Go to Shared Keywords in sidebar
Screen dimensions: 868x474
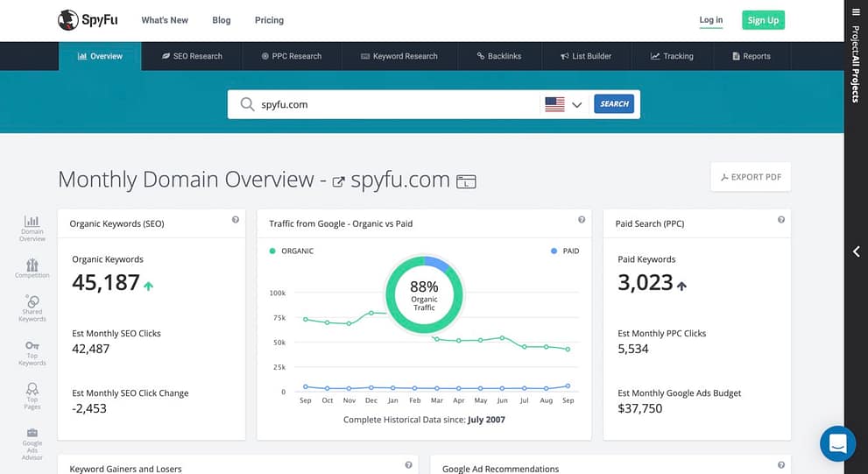[x=32, y=308]
